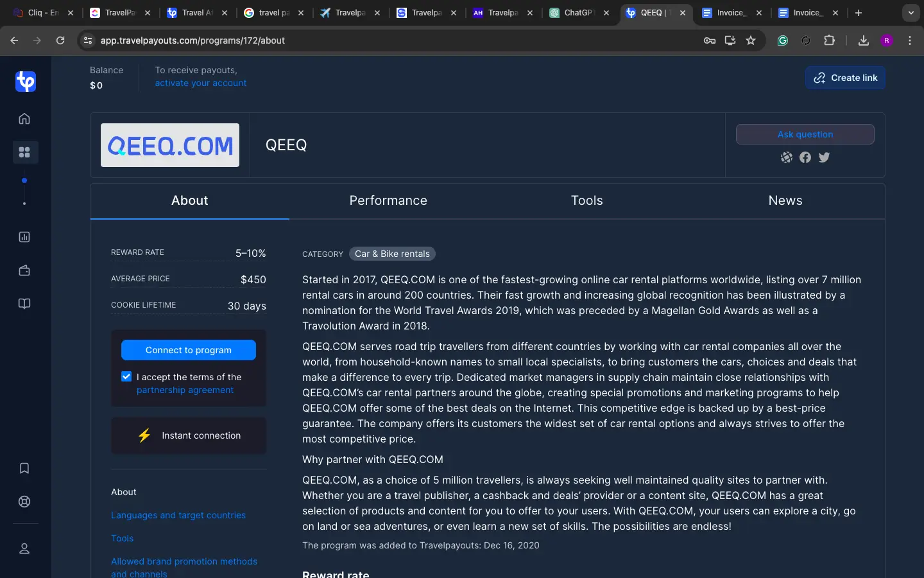Click the Create link button
The image size is (924, 578).
click(x=846, y=78)
